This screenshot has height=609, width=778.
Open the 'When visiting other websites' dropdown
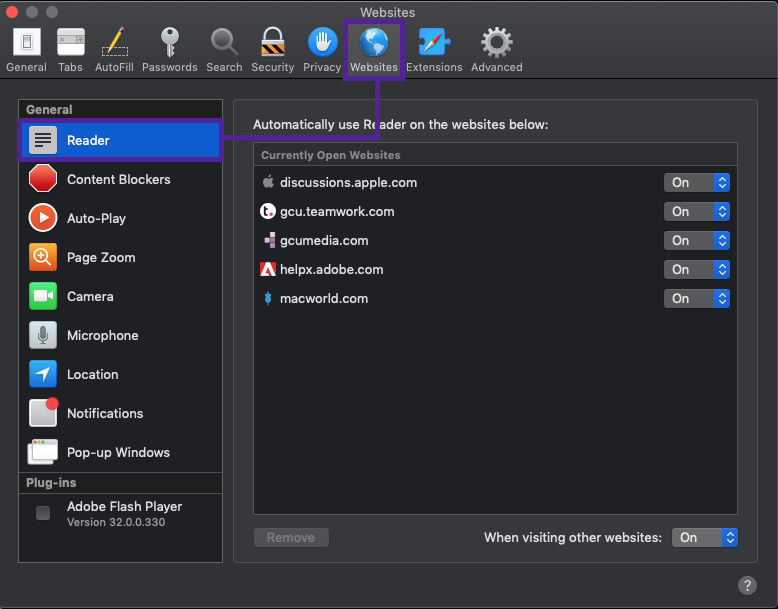(x=705, y=538)
